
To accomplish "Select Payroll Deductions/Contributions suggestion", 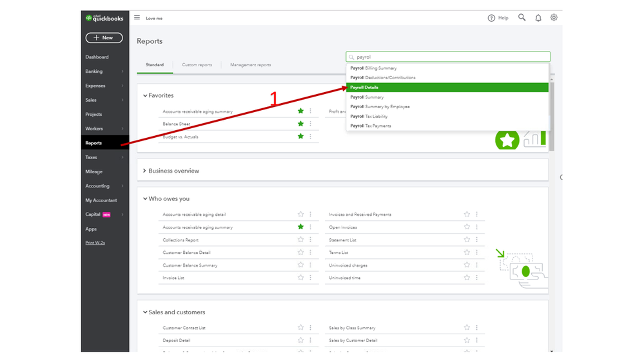I will [447, 77].
